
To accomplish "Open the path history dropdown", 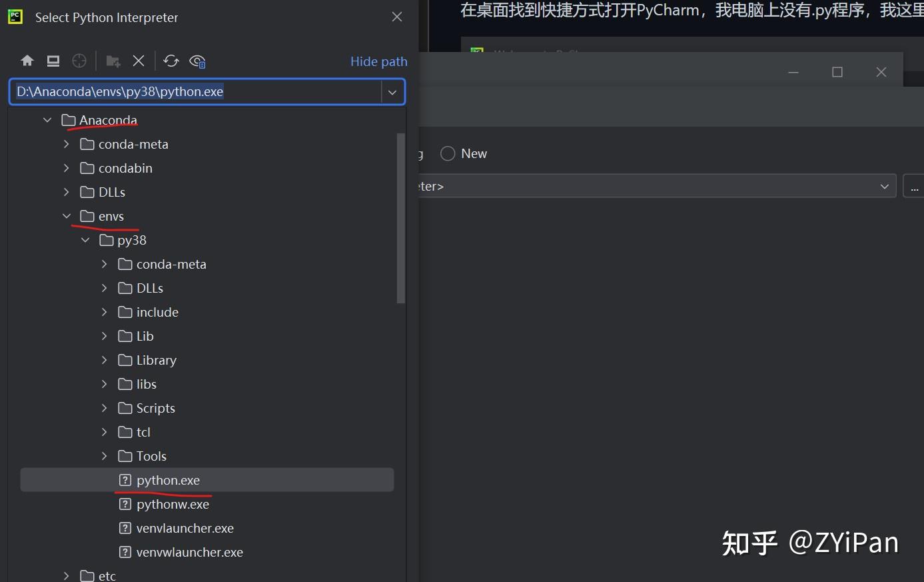I will (x=392, y=92).
